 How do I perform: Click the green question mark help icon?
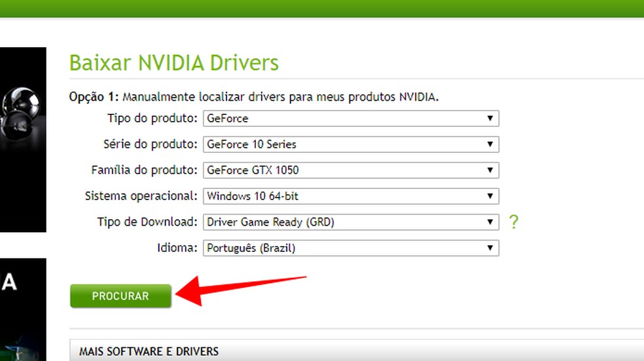513,222
